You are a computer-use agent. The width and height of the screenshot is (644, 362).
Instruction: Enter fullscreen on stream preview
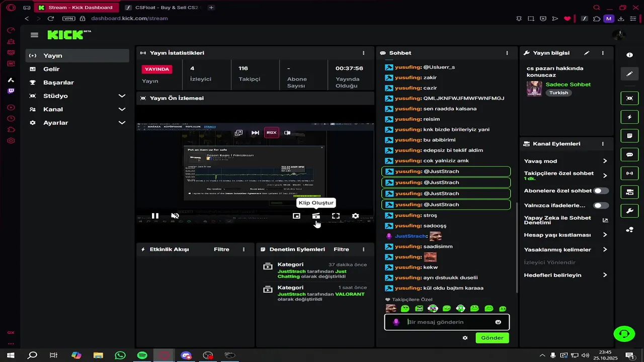(x=336, y=216)
